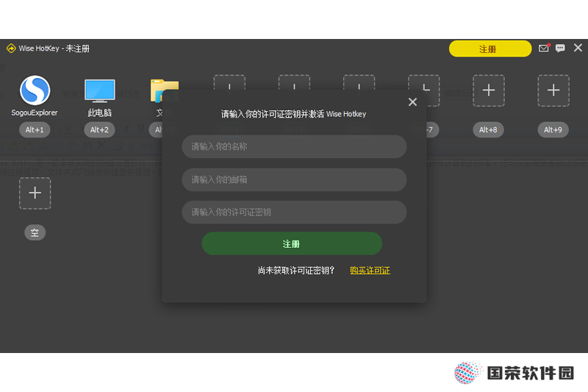The image size is (588, 392).
Task: Open the 此电脑 shortcut icon
Action: pyautogui.click(x=100, y=90)
